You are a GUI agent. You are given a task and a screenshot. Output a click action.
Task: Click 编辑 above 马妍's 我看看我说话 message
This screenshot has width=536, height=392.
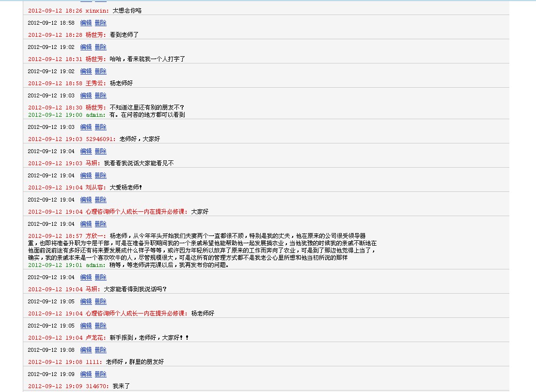pos(86,151)
